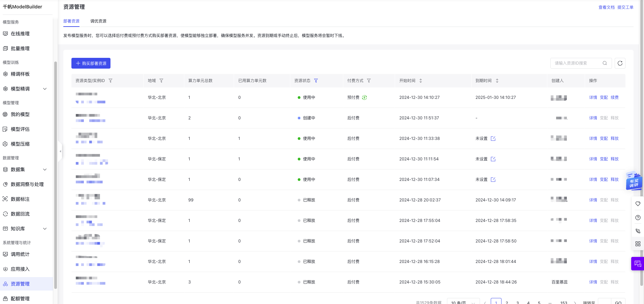The image size is (644, 304).
Task: Click 购买部署资源 button
Action: (x=91, y=63)
